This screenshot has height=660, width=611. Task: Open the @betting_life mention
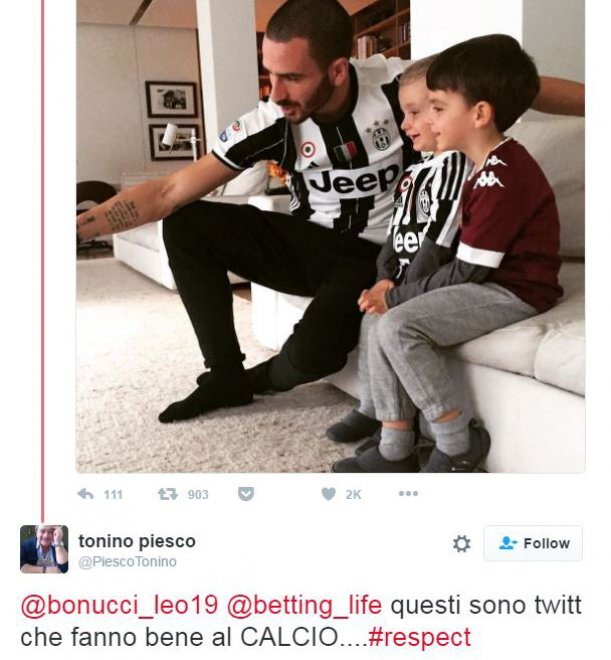click(304, 605)
